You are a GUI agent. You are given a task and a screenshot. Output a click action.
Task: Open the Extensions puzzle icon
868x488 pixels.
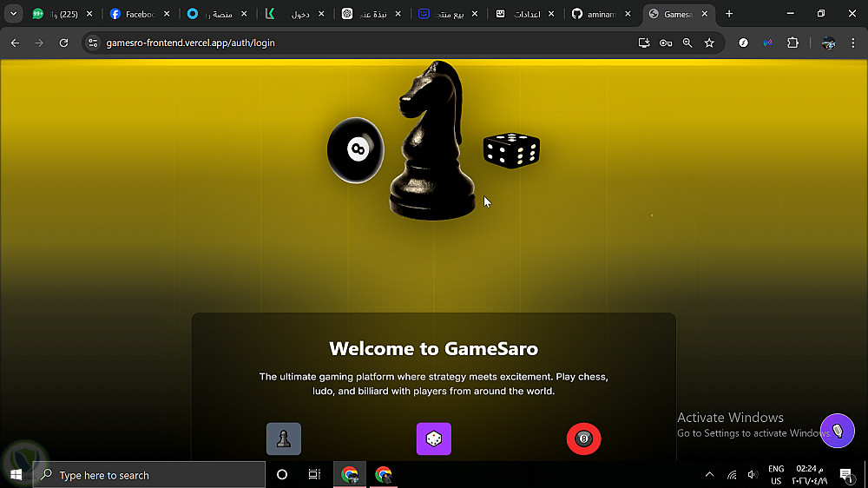[x=792, y=43]
